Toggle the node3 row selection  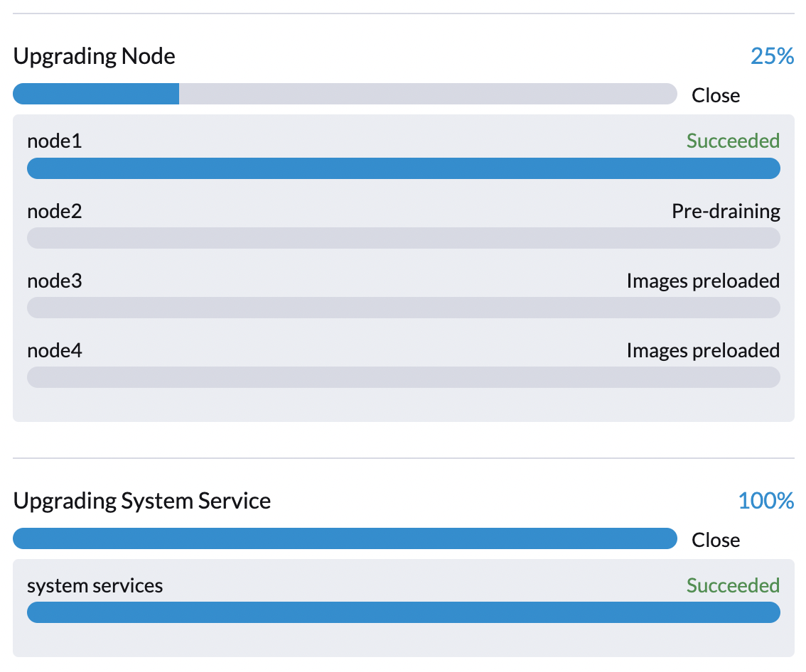tap(54, 281)
